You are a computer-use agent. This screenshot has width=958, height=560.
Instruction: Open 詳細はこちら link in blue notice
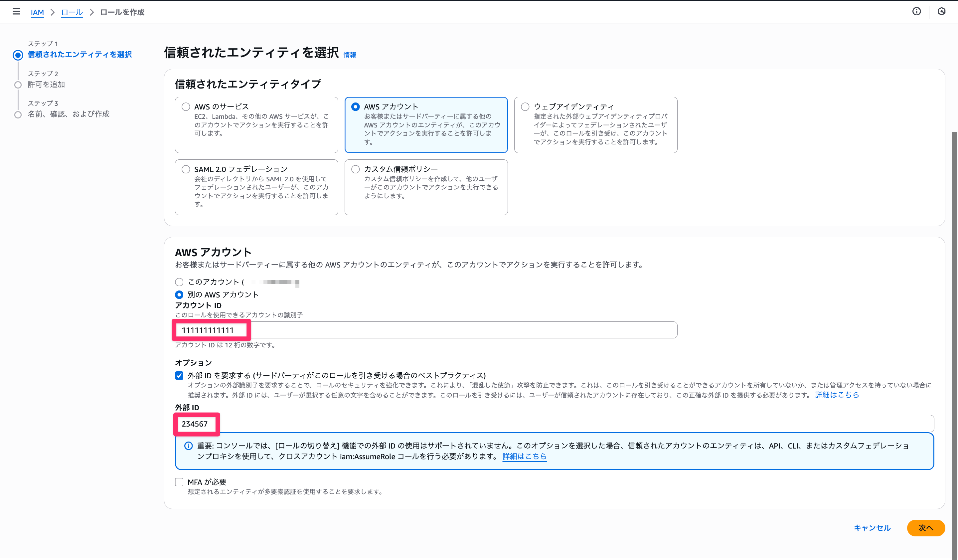pos(524,456)
